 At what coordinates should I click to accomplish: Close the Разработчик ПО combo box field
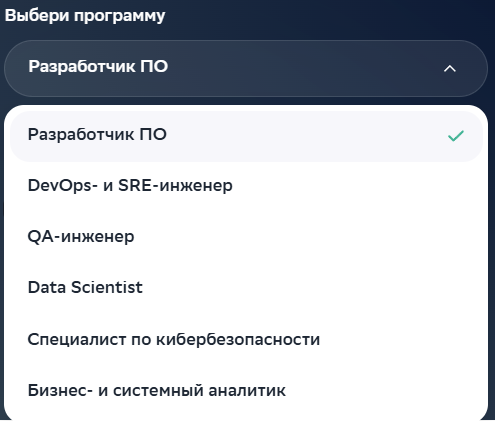(x=246, y=68)
